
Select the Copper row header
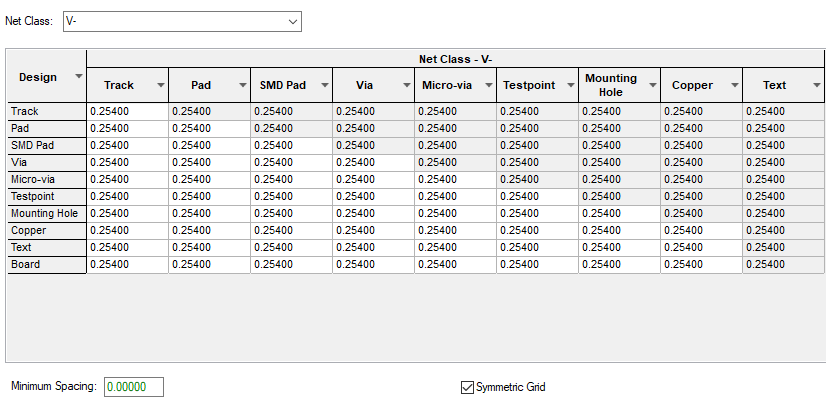click(x=46, y=231)
